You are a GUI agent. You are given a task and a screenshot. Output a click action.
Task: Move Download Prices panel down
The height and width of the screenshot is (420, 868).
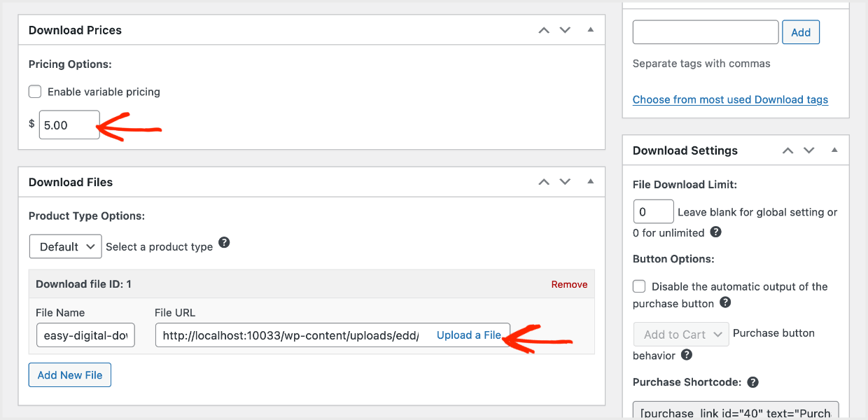tap(565, 30)
